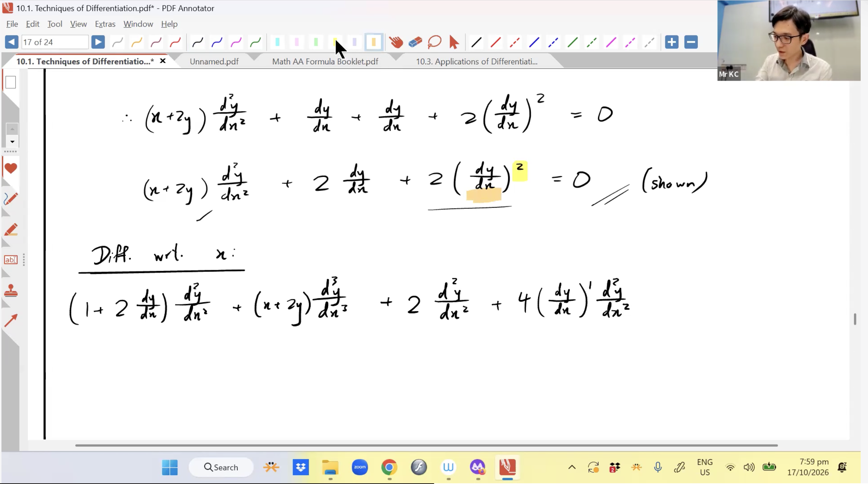The width and height of the screenshot is (868, 484).
Task: Select the solid black line tool
Action: [476, 42]
